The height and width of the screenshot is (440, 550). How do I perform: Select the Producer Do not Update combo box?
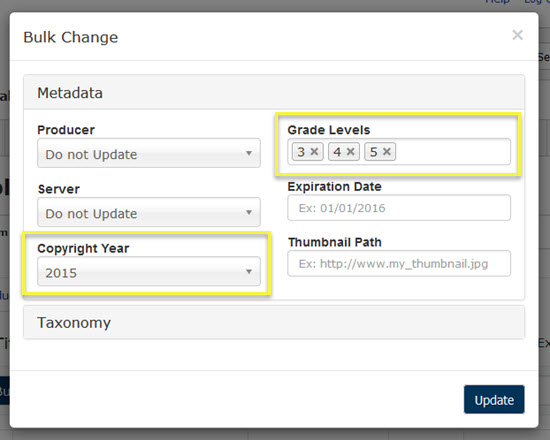click(149, 153)
